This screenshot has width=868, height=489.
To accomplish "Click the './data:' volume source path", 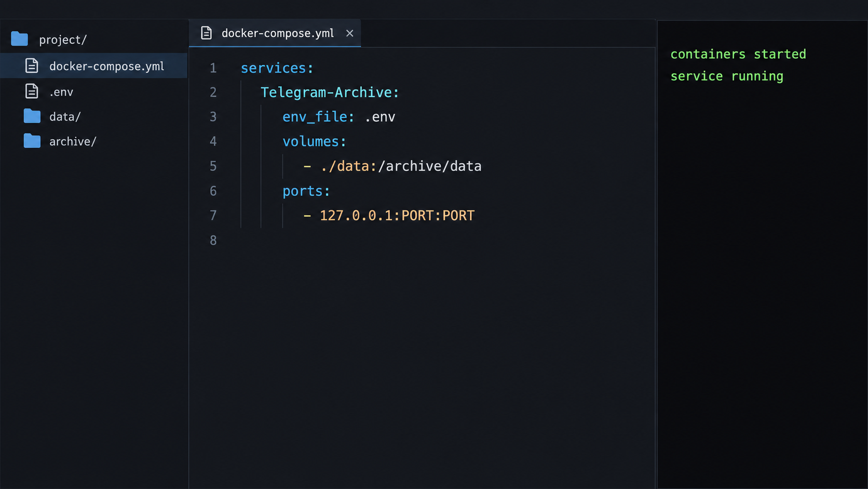I will [348, 166].
